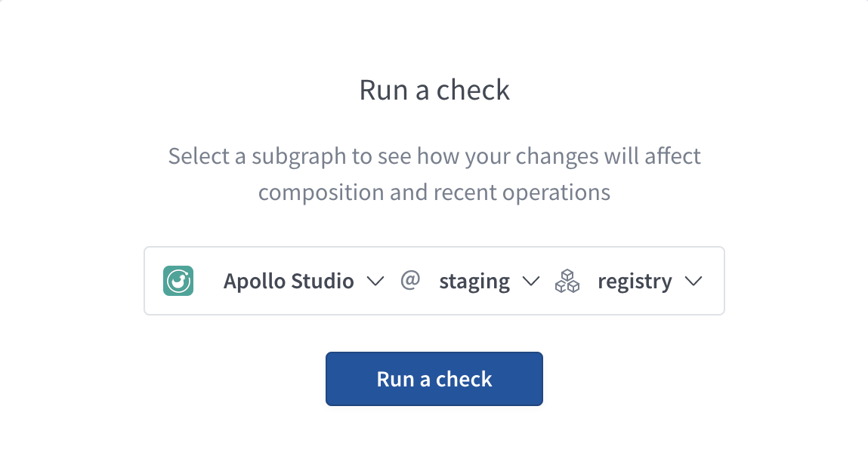Click the Apollo Studio graph name text
The image size is (868, 474).
point(289,280)
